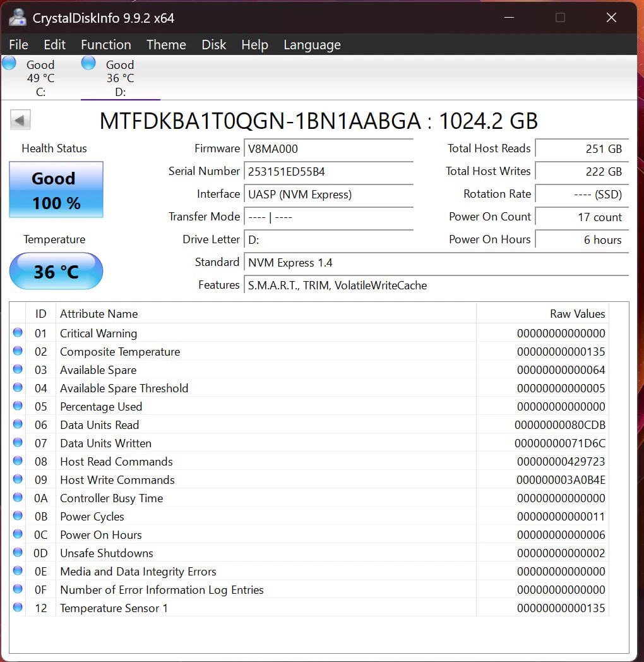The height and width of the screenshot is (662, 644).
Task: Click the CrystalDiskInfo app icon in title bar
Action: coord(17,18)
